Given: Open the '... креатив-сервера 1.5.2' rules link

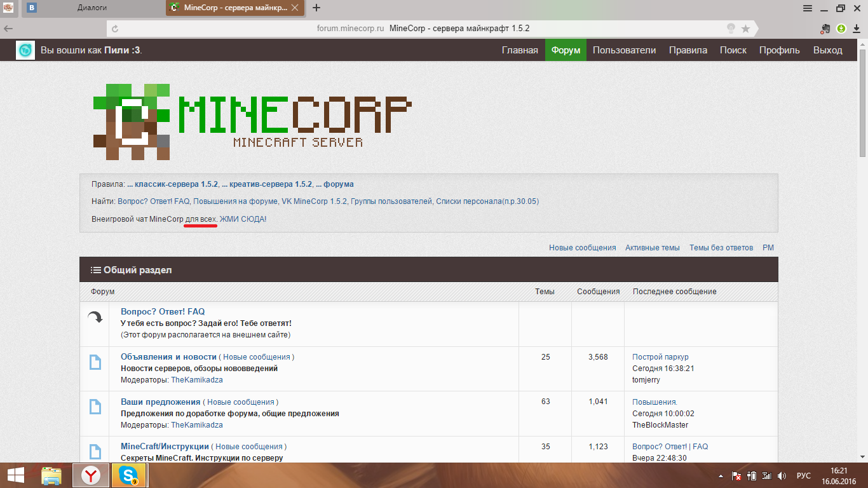Looking at the screenshot, I should point(267,184).
